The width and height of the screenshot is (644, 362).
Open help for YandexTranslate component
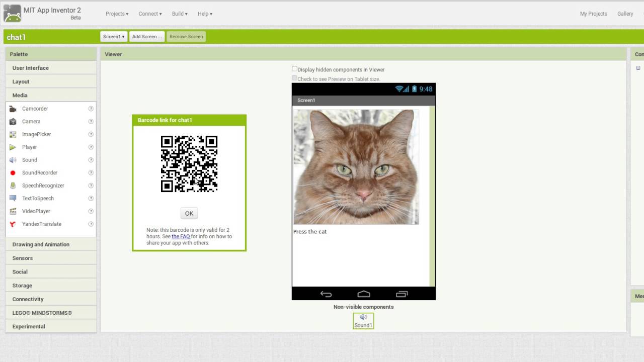[91, 224]
